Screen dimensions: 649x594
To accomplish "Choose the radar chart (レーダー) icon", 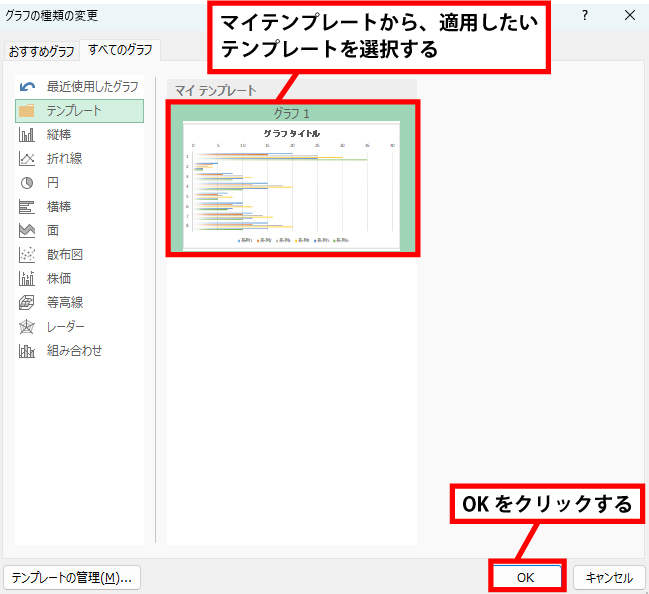I will click(x=26, y=327).
